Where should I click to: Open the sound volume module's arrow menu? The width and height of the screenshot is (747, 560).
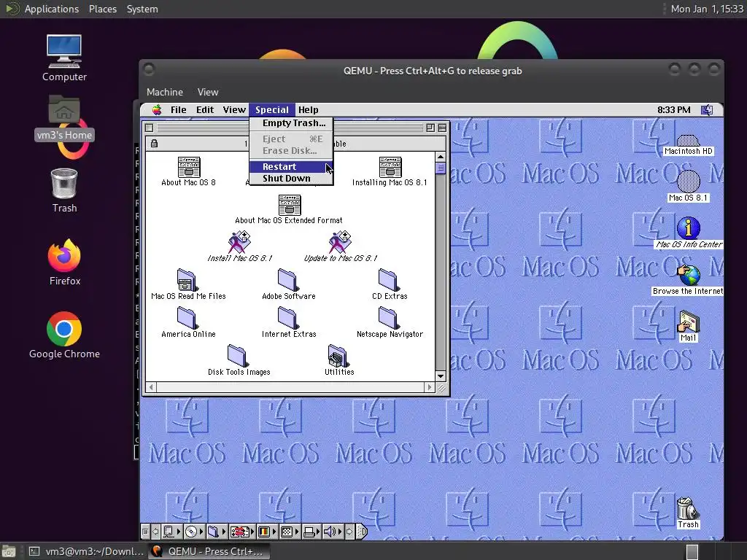pos(340,532)
